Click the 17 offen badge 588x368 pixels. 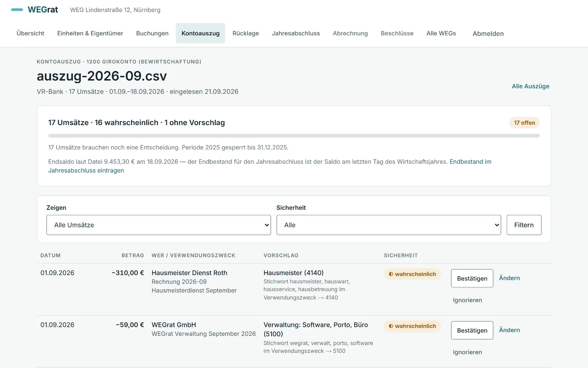coord(524,123)
